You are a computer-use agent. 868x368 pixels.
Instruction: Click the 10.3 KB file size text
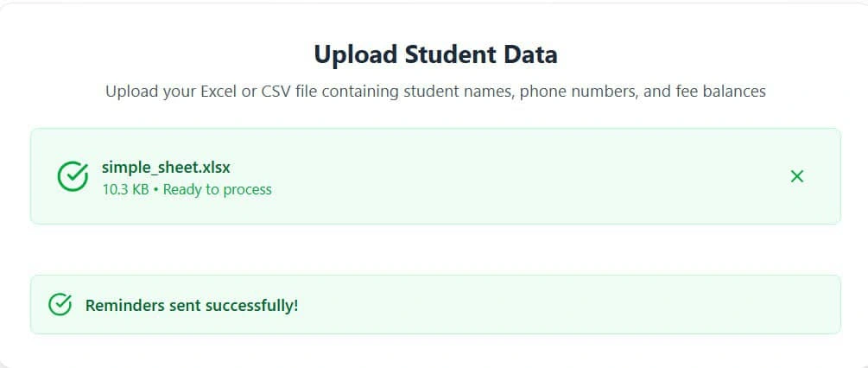click(x=126, y=189)
